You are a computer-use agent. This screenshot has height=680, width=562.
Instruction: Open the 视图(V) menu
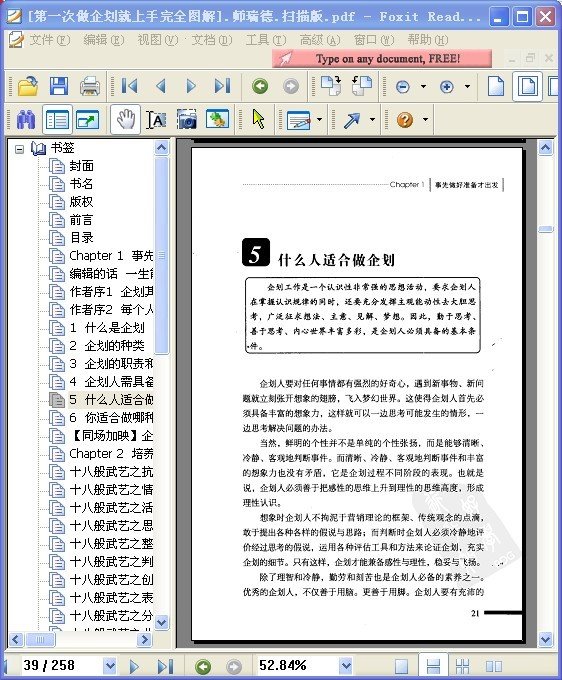(x=158, y=40)
